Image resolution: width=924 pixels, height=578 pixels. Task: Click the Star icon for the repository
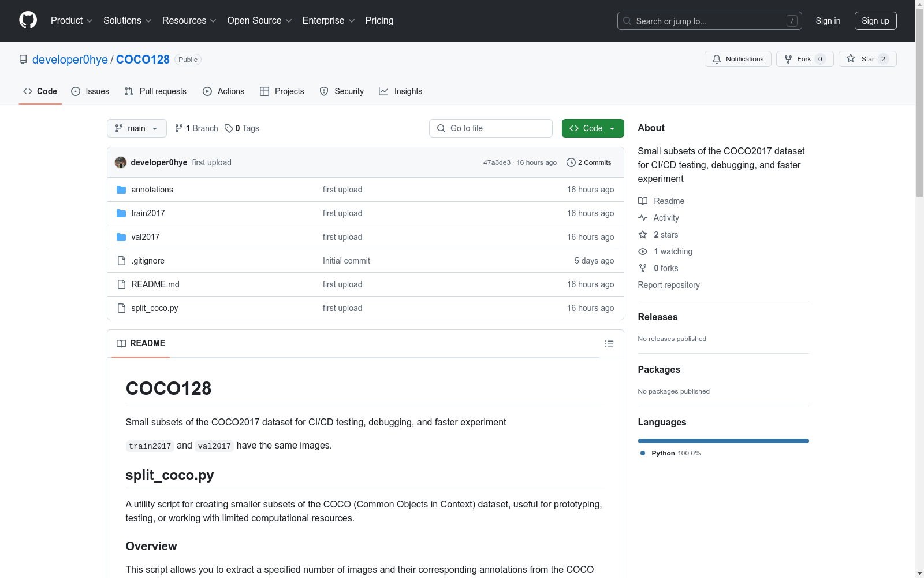851,58
